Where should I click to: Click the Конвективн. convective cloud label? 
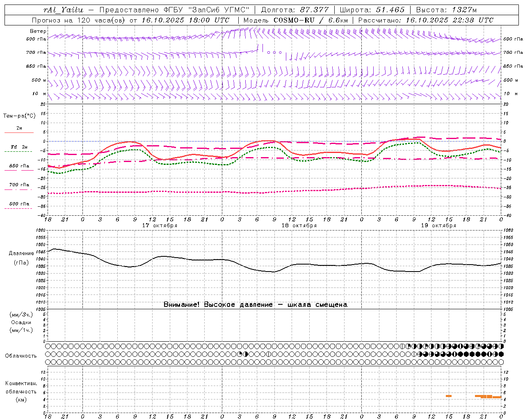[x=21, y=383]
